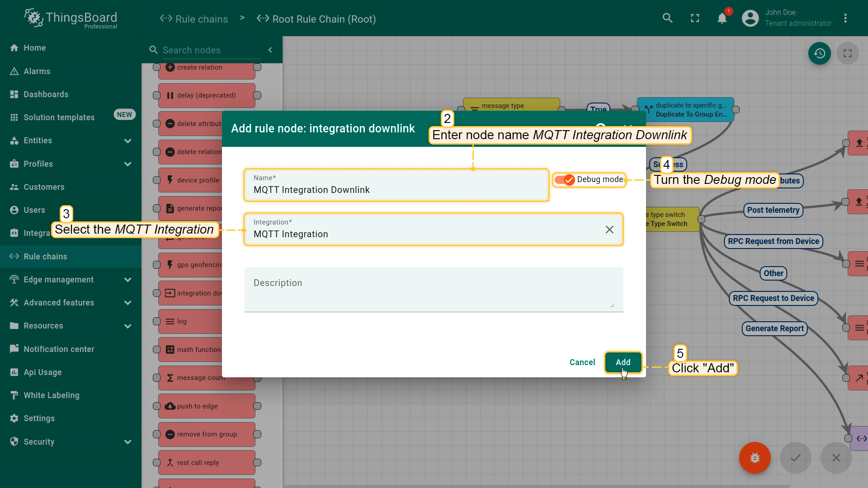Collapse the node library panel arrow
The width and height of the screenshot is (868, 488).
click(x=270, y=50)
